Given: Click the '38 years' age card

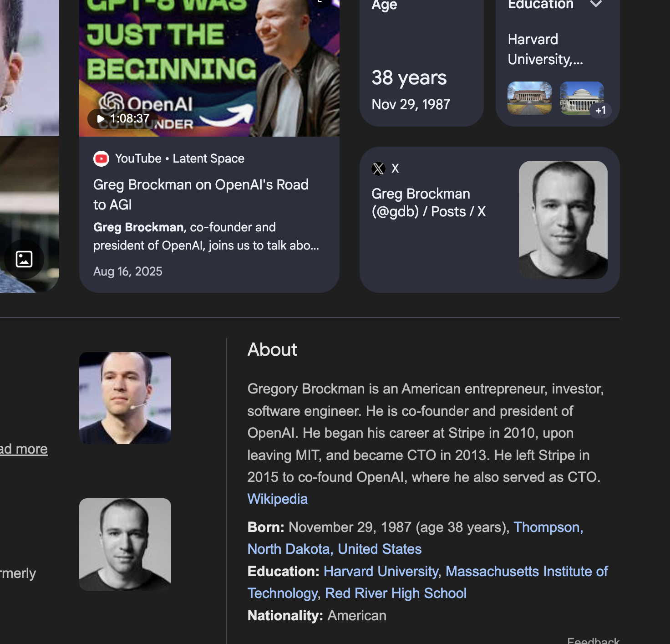Looking at the screenshot, I should tap(421, 63).
